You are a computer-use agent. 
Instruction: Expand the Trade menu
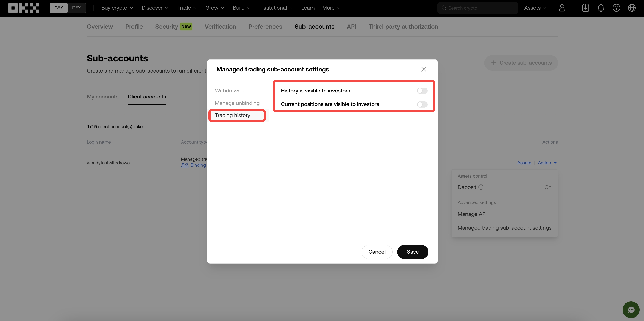(x=187, y=8)
